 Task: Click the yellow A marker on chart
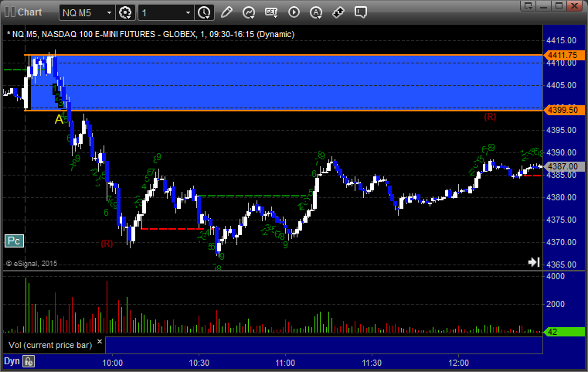[x=59, y=119]
